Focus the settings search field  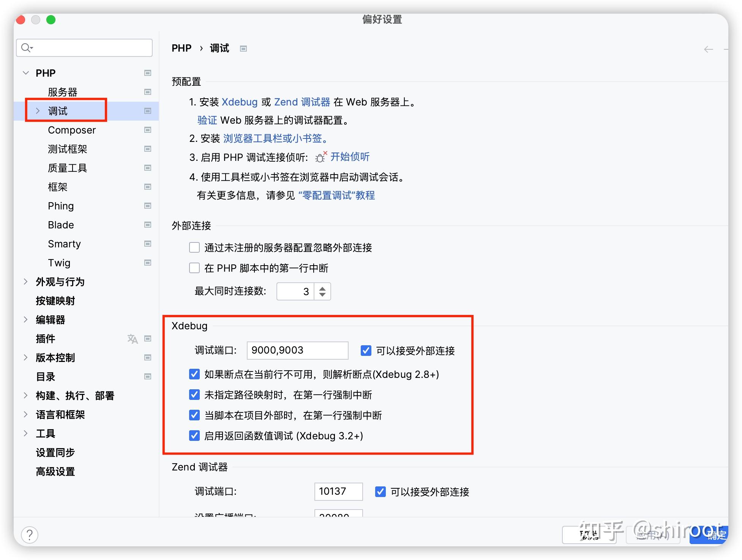click(x=84, y=48)
